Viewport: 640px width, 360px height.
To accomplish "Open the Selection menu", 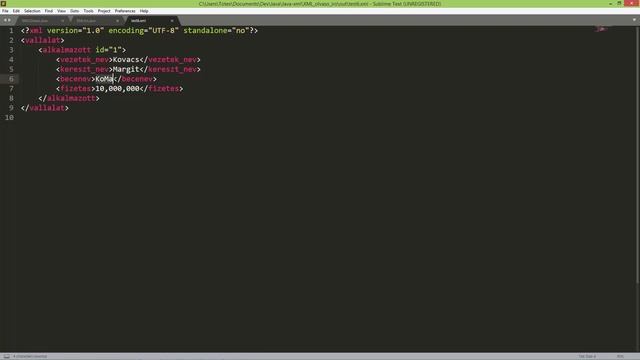I will tap(32, 11).
